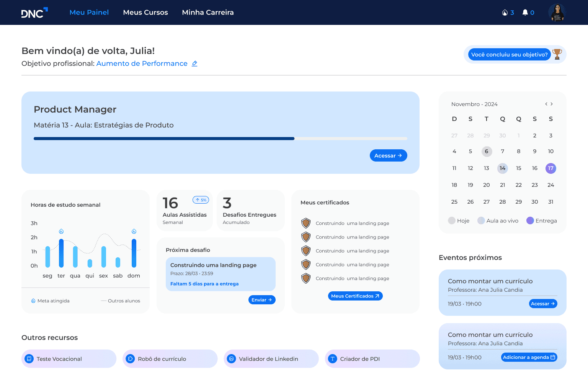Select day 17 on the November calendar
588x392 pixels.
550,168
